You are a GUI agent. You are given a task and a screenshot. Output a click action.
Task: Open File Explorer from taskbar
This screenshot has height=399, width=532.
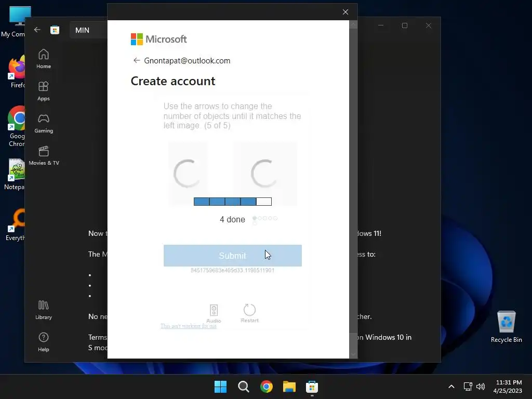[x=289, y=387]
